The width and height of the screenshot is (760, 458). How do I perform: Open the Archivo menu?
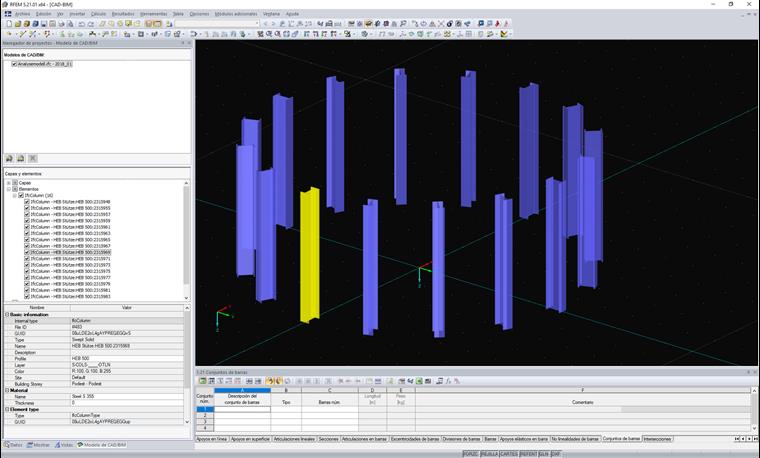click(22, 14)
